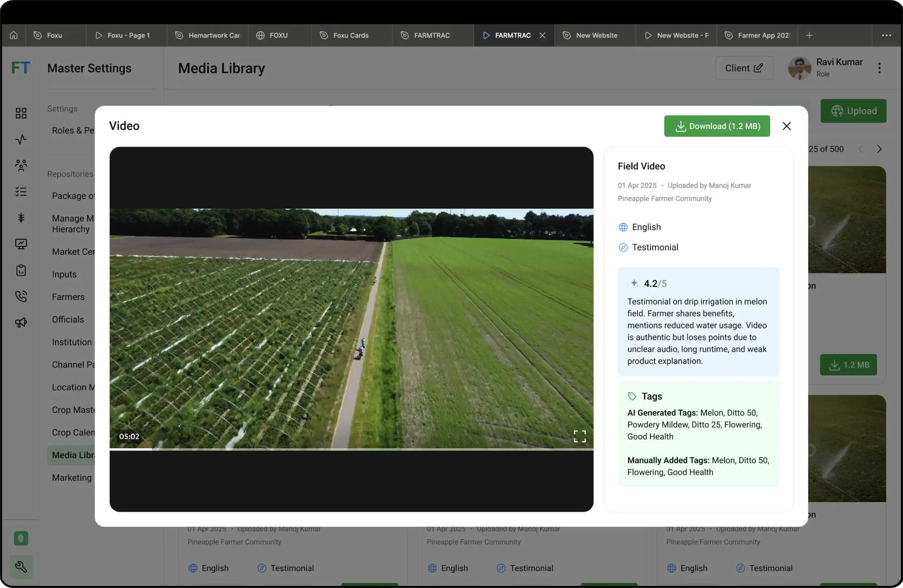Open the activity pulse icon in sidebar
903x588 pixels.
point(21,139)
